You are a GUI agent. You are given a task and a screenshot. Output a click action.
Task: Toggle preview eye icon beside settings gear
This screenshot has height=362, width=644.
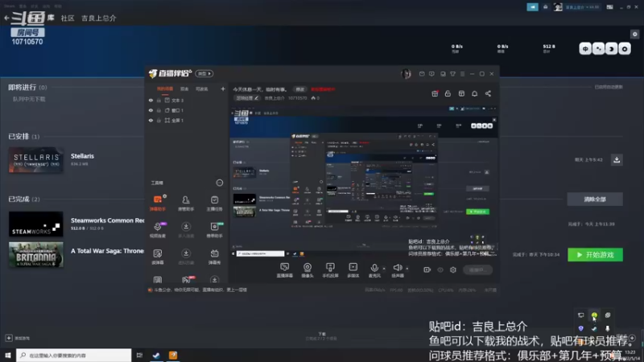(440, 269)
